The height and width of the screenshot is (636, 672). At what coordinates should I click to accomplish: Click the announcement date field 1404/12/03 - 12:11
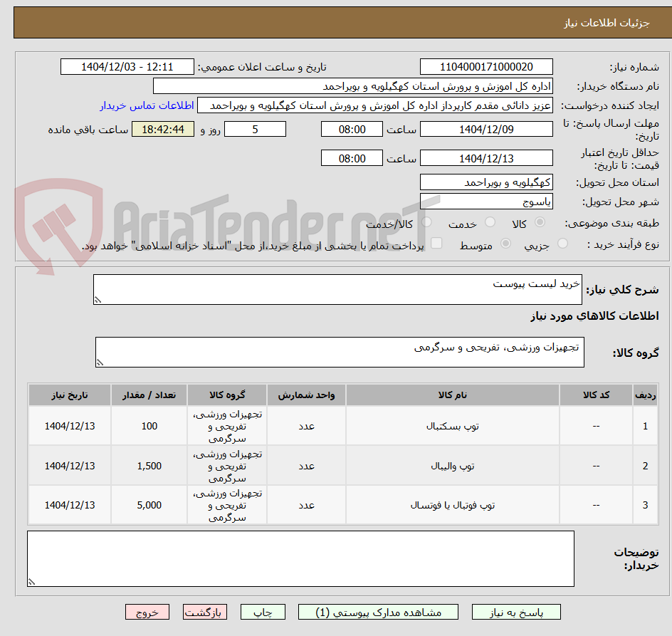[127, 67]
